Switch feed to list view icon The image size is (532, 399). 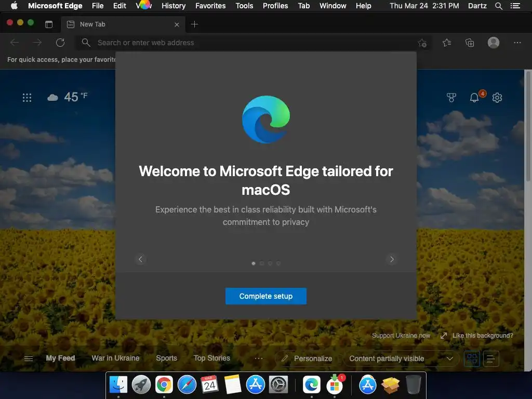pyautogui.click(x=490, y=358)
